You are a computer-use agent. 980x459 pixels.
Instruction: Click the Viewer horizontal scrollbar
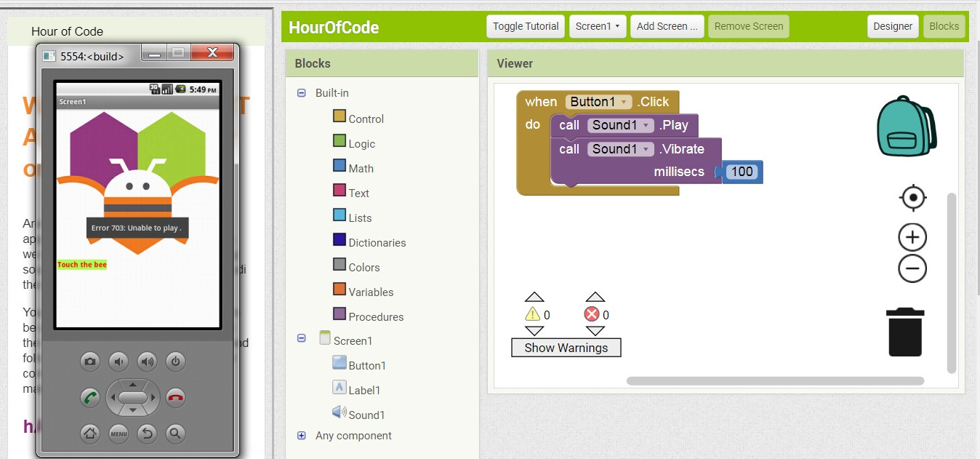click(775, 380)
